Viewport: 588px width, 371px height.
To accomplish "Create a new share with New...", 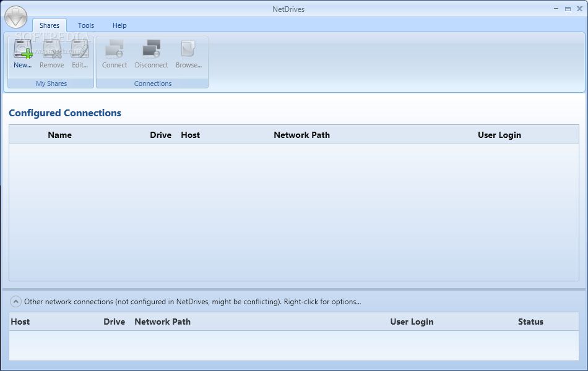I will 23,54.
